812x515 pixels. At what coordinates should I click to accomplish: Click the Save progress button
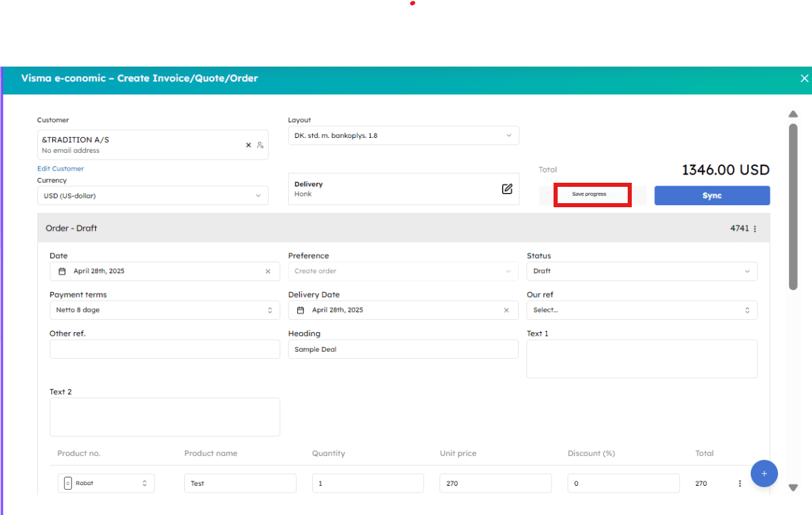[592, 194]
